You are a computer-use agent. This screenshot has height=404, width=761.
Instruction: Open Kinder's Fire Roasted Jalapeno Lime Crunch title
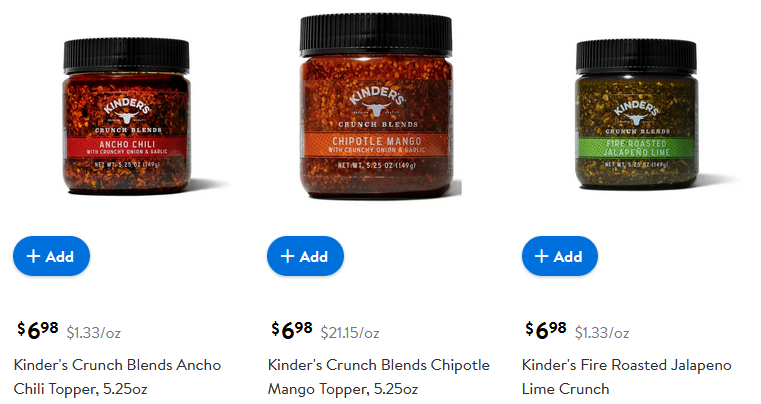coord(627,377)
